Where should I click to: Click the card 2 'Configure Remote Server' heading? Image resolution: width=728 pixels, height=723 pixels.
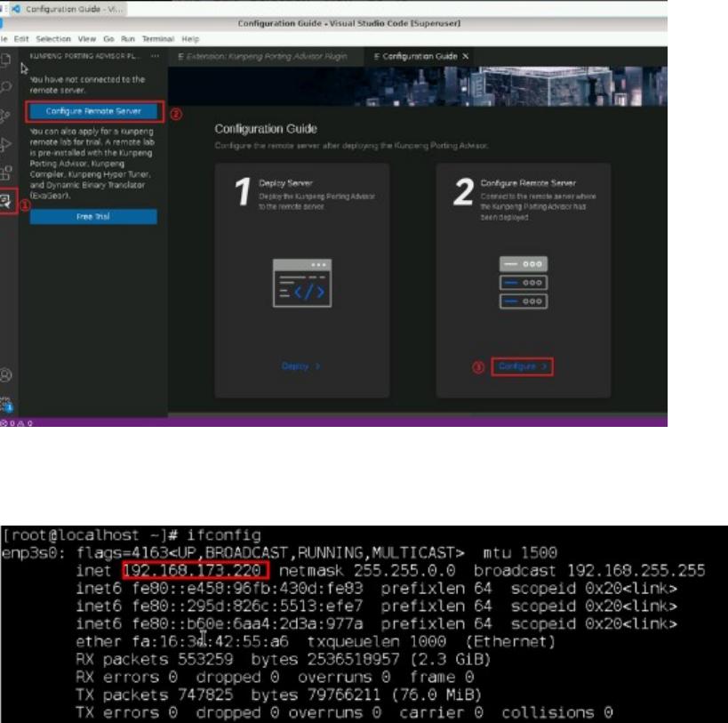(528, 183)
